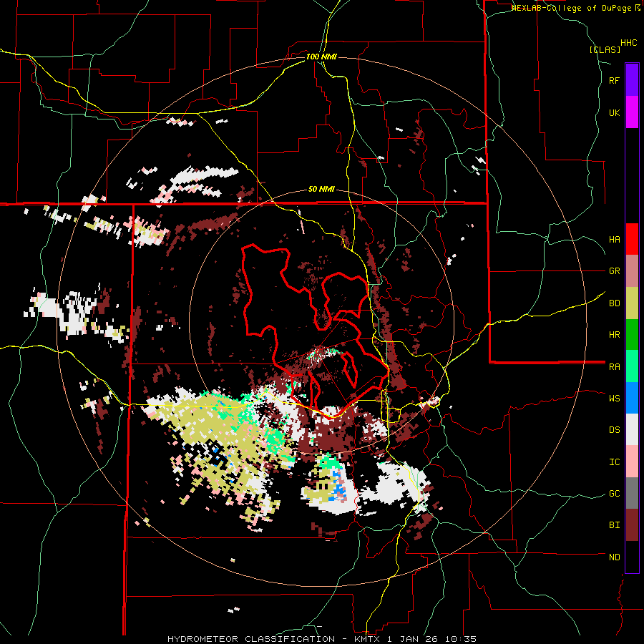Click the IC pink legend swatch
Image resolution: width=644 pixels, height=644 pixels.
click(632, 462)
